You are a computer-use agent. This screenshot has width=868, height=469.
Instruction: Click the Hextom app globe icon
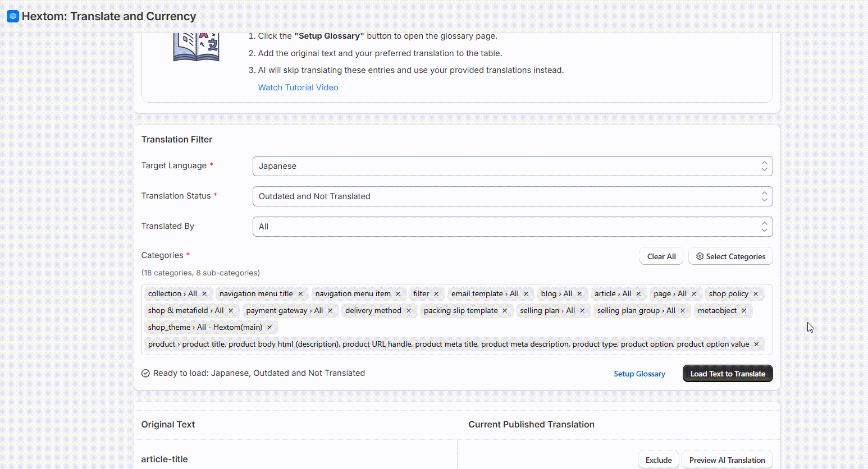point(13,16)
